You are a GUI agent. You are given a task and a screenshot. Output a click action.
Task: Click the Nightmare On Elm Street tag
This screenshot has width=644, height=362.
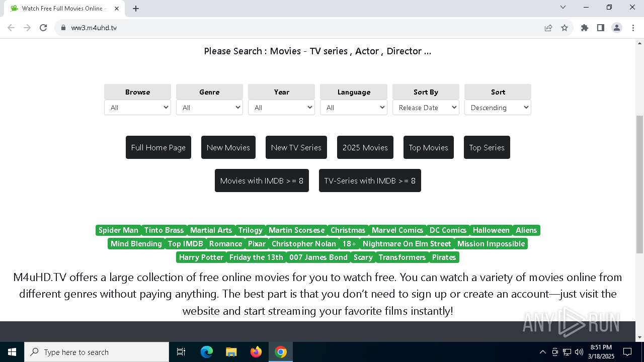pos(407,244)
